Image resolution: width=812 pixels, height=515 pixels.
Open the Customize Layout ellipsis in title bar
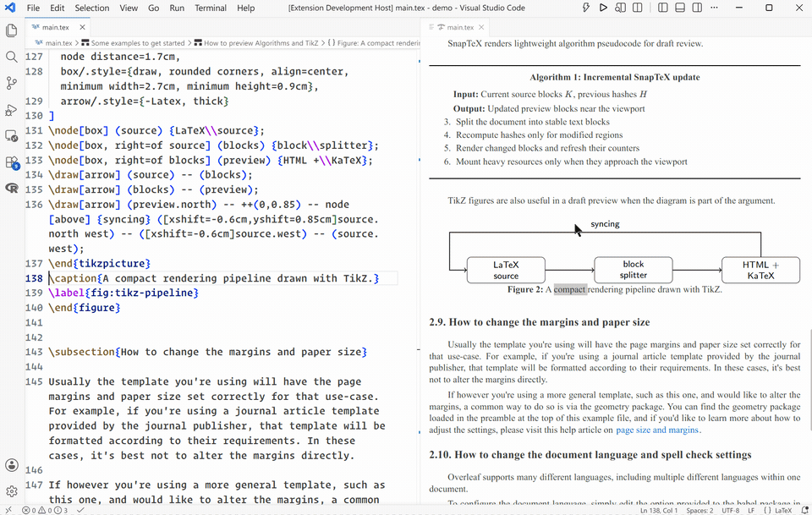[x=714, y=8]
